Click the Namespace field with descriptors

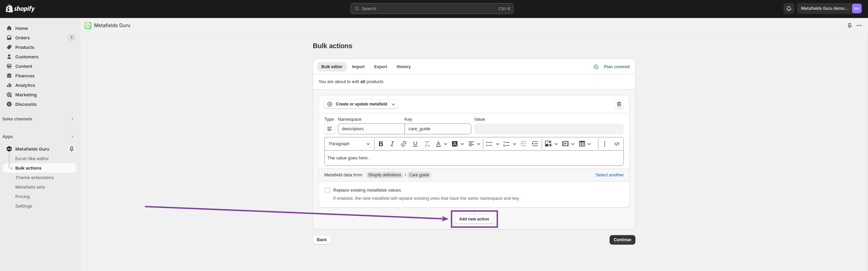371,129
